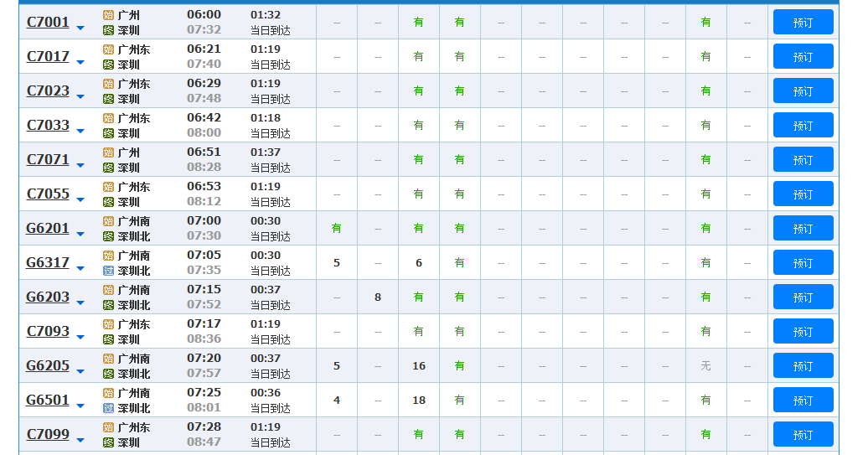
Task: Expand stop list arrow for G6203
Action: (80, 302)
